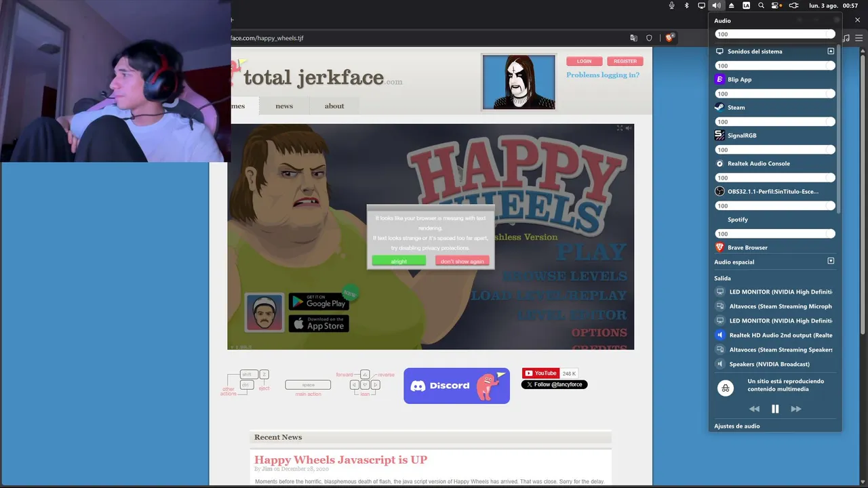Open the news tab
This screenshot has height=488, width=868.
284,106
